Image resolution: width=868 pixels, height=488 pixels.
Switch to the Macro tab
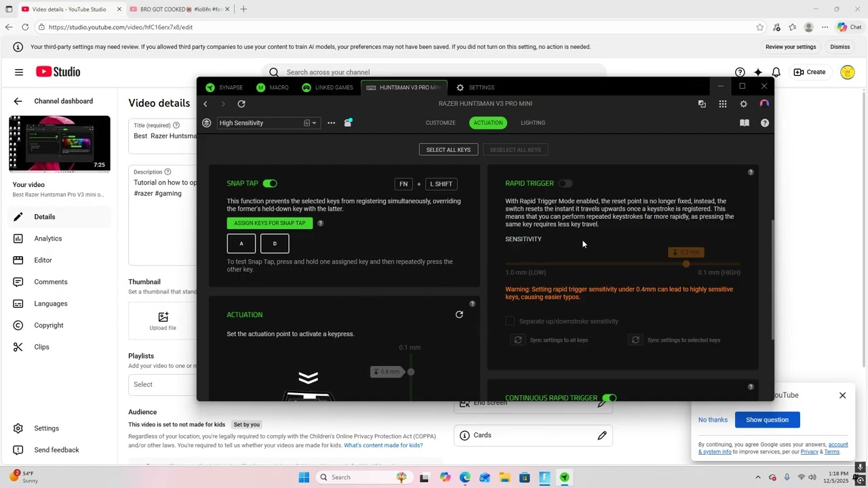click(273, 87)
